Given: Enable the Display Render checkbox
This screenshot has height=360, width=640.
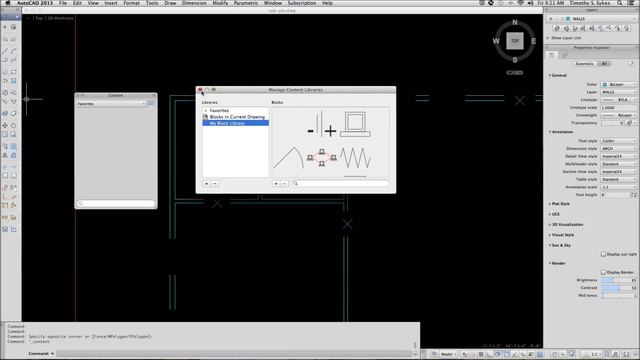Looking at the screenshot, I should coord(603,272).
